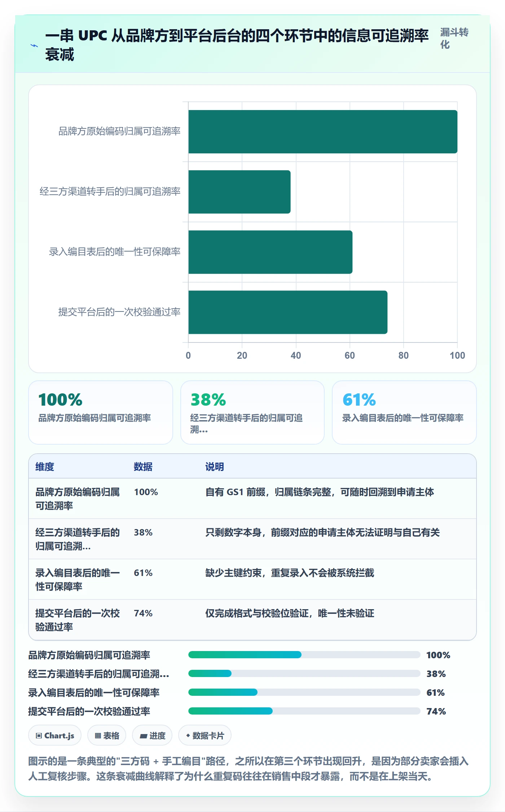Click the 74% value in the table
The image size is (505, 812).
[x=143, y=613]
